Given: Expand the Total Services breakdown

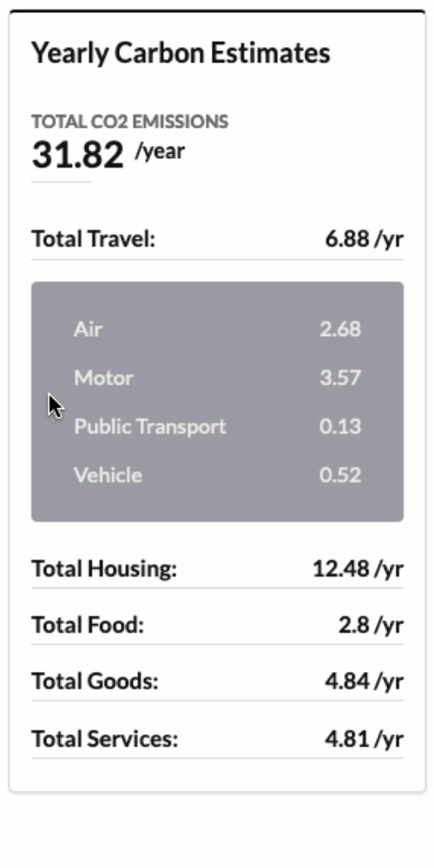Looking at the screenshot, I should (x=217, y=739).
